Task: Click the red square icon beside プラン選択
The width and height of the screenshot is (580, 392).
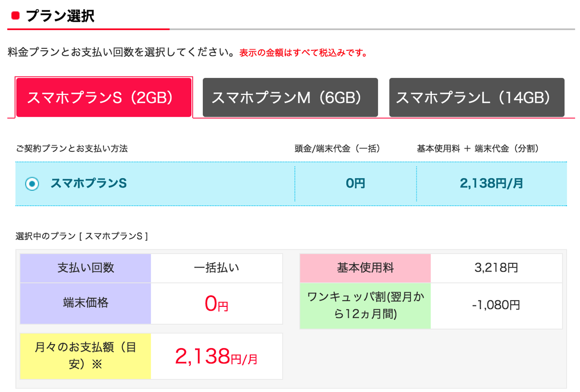Action: (x=15, y=15)
